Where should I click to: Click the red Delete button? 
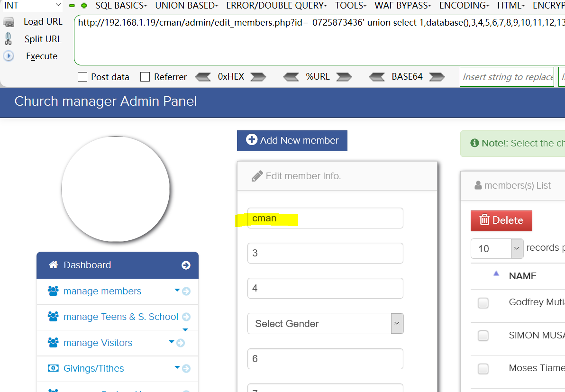coord(501,220)
